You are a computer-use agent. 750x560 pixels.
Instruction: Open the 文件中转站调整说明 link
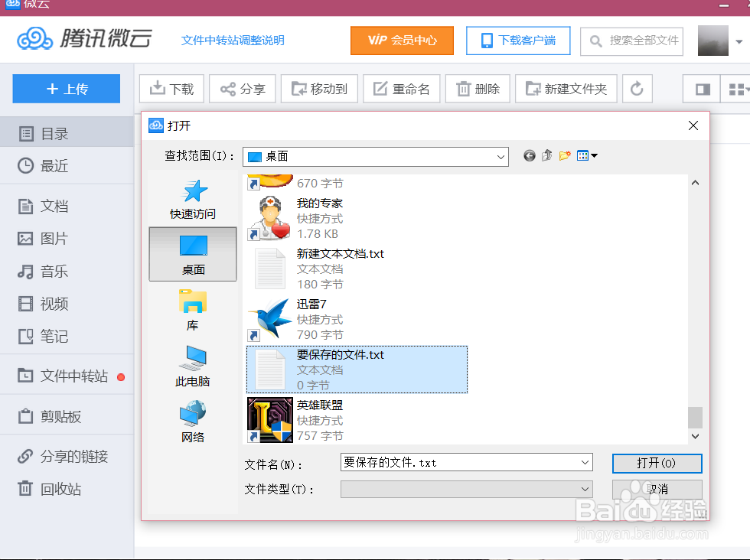(233, 41)
